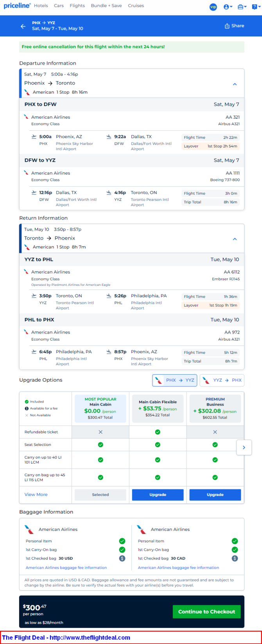Continue to Checkout
Viewport: 262px width, 644px height.
pyautogui.click(x=206, y=612)
